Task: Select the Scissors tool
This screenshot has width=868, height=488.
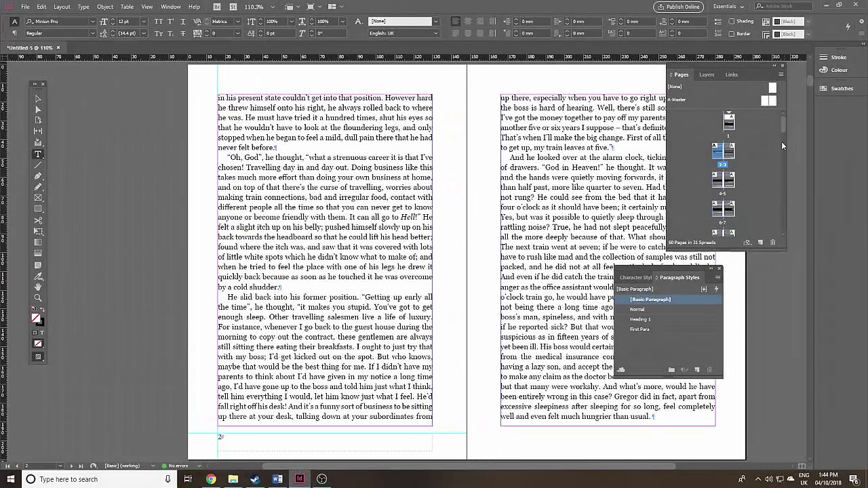Action: (38, 220)
